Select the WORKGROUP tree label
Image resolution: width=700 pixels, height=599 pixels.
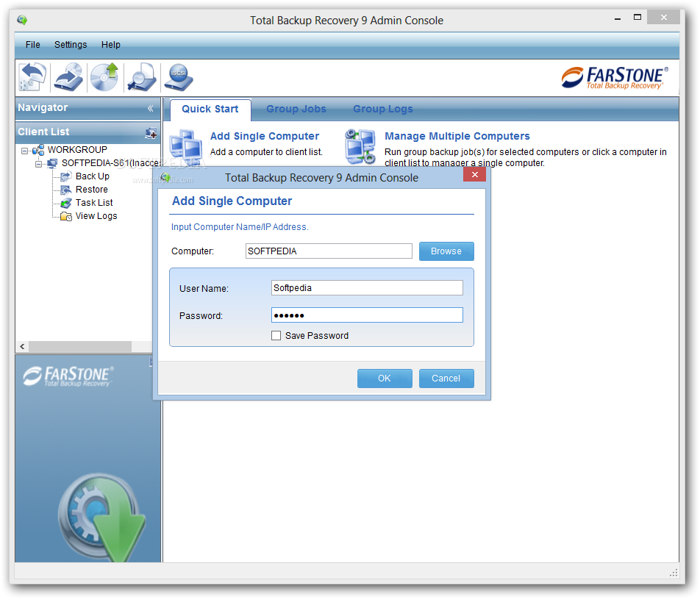pyautogui.click(x=77, y=149)
